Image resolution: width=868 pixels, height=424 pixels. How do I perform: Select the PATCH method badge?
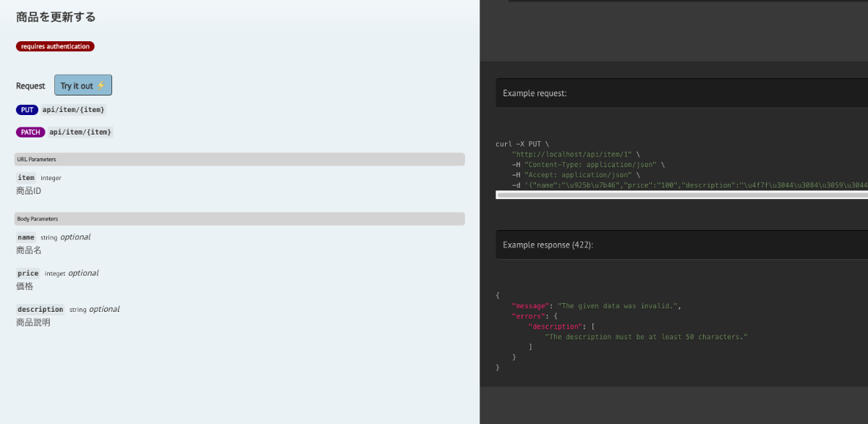pyautogui.click(x=30, y=132)
